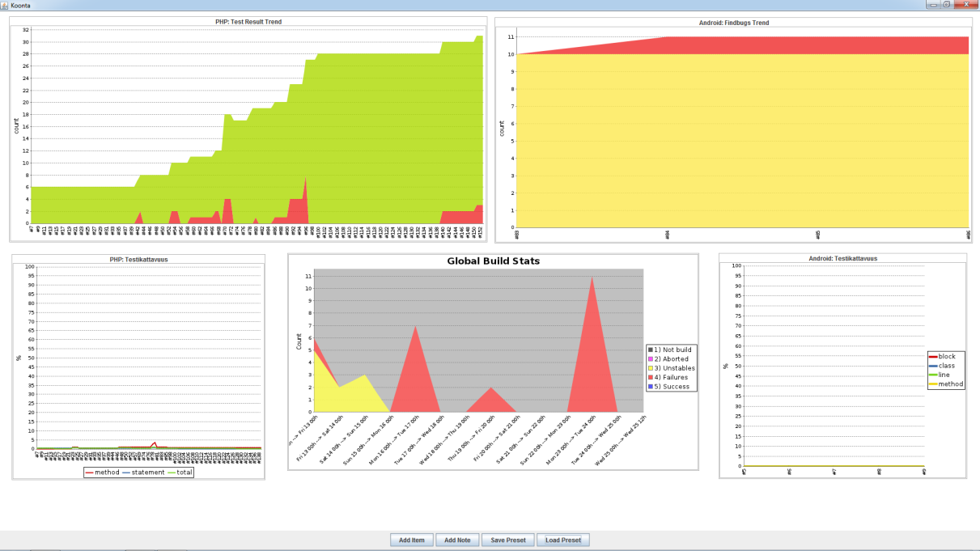The width and height of the screenshot is (980, 551).
Task: Click the 'line' legend entry in Android coverage
Action: (x=940, y=375)
